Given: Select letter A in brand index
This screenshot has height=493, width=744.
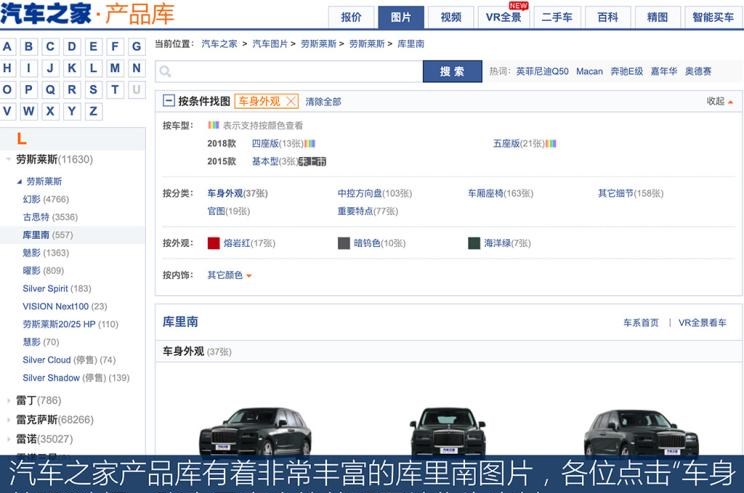Looking at the screenshot, I should [x=7, y=47].
